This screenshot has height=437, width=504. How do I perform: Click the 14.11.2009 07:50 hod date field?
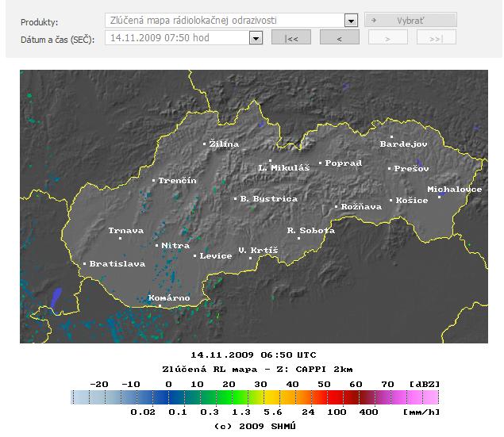[x=160, y=38]
